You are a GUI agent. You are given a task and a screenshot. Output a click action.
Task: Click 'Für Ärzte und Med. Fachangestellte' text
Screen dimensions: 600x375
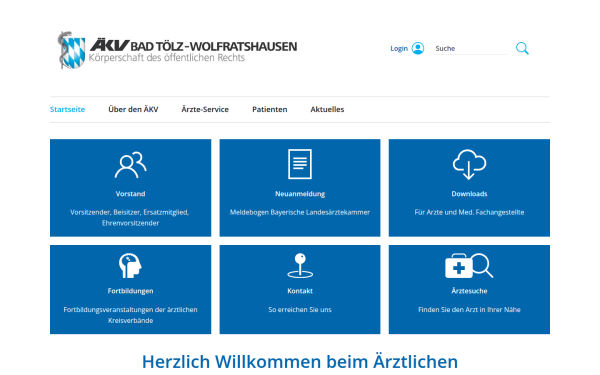(469, 212)
